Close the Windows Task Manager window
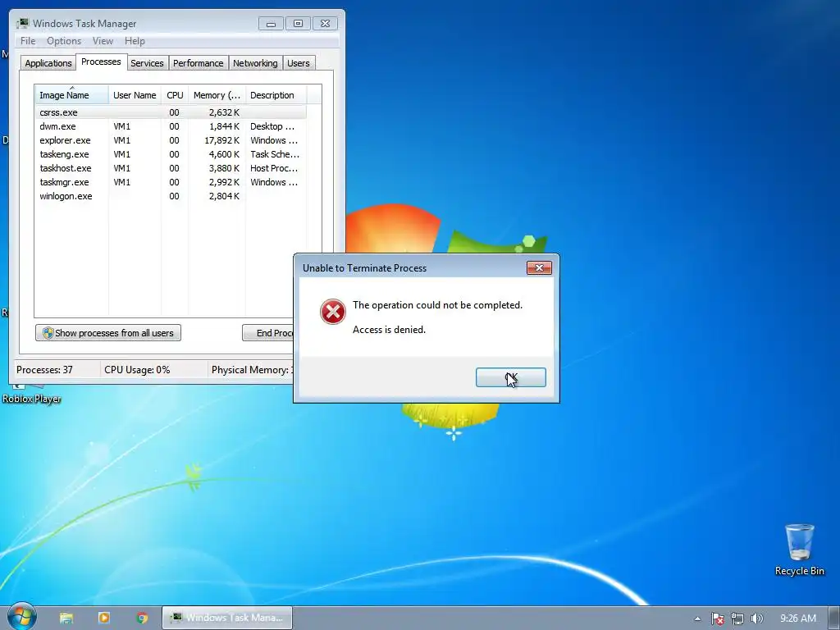The image size is (840, 630). pos(325,24)
